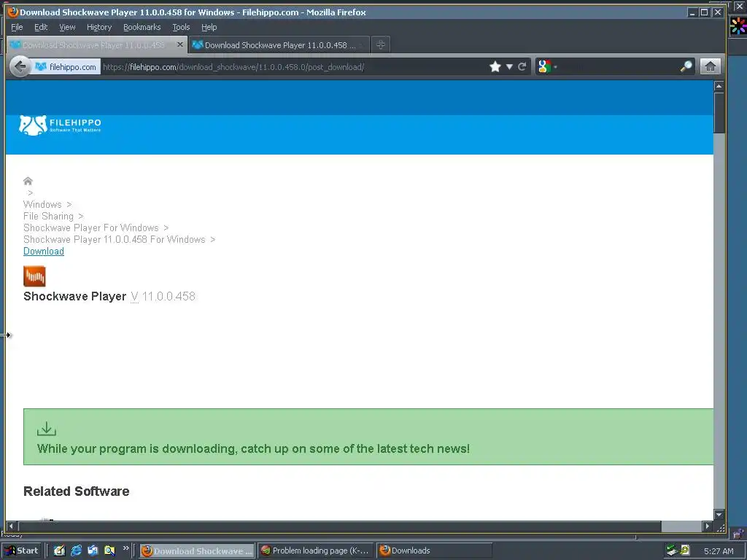Click the horizontal scrollbar thumb
747x560 pixels.
(x=340, y=526)
